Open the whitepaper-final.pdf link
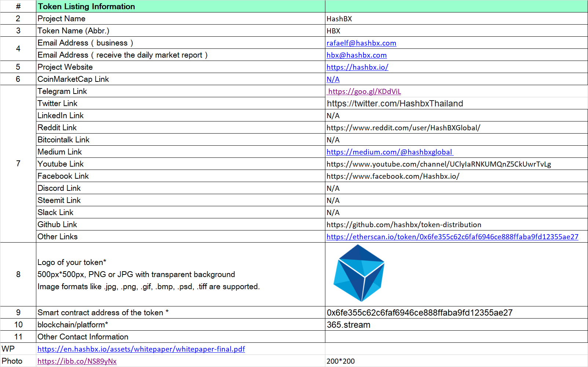 pos(141,349)
